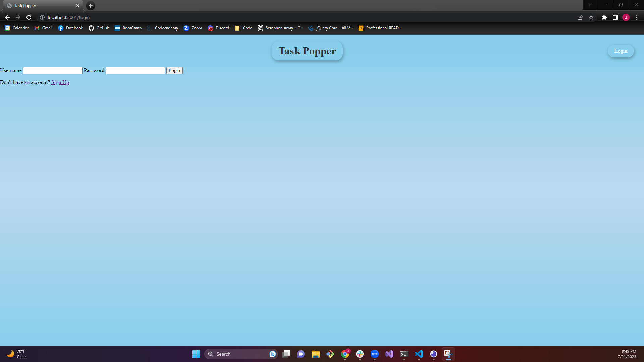
Task: Open the terminal taskbar icon
Action: (x=404, y=354)
